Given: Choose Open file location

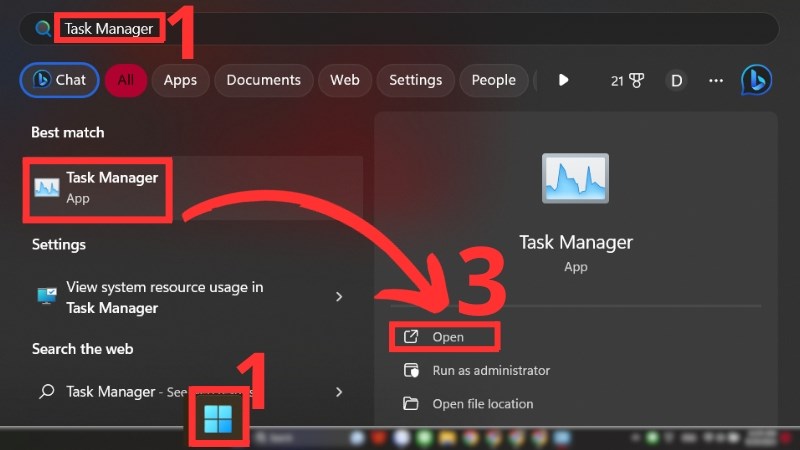Looking at the screenshot, I should pos(483,404).
